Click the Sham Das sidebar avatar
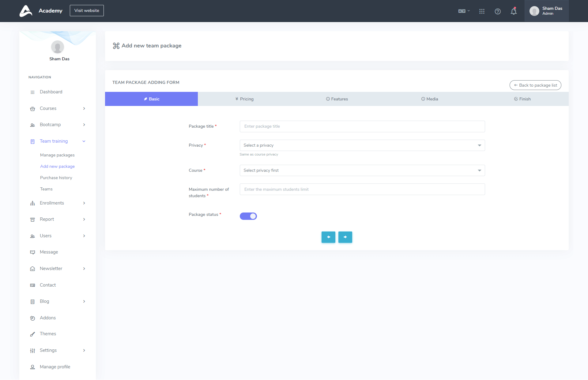588x380 pixels. click(x=57, y=47)
